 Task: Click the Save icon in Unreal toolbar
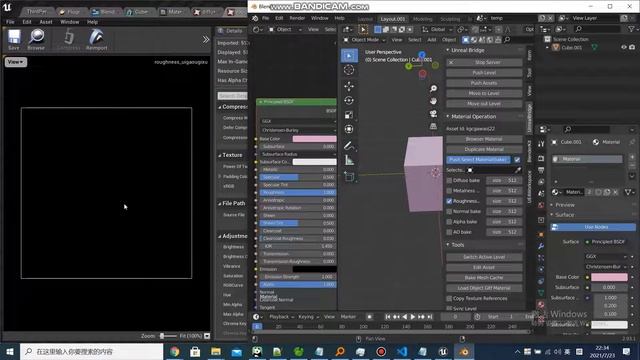13,40
